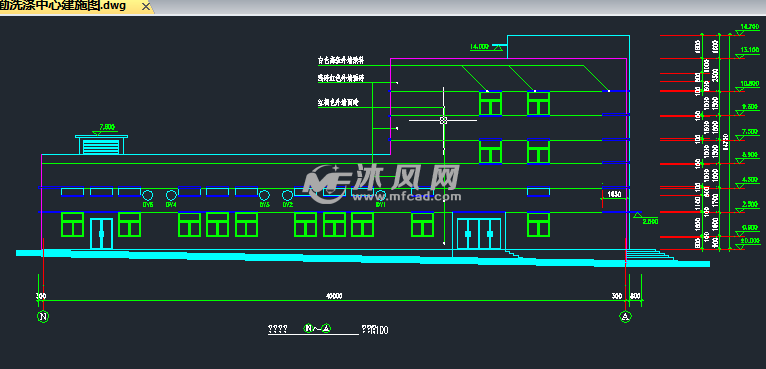Select the DY4 opening label
The height and width of the screenshot is (369, 766).
170,205
